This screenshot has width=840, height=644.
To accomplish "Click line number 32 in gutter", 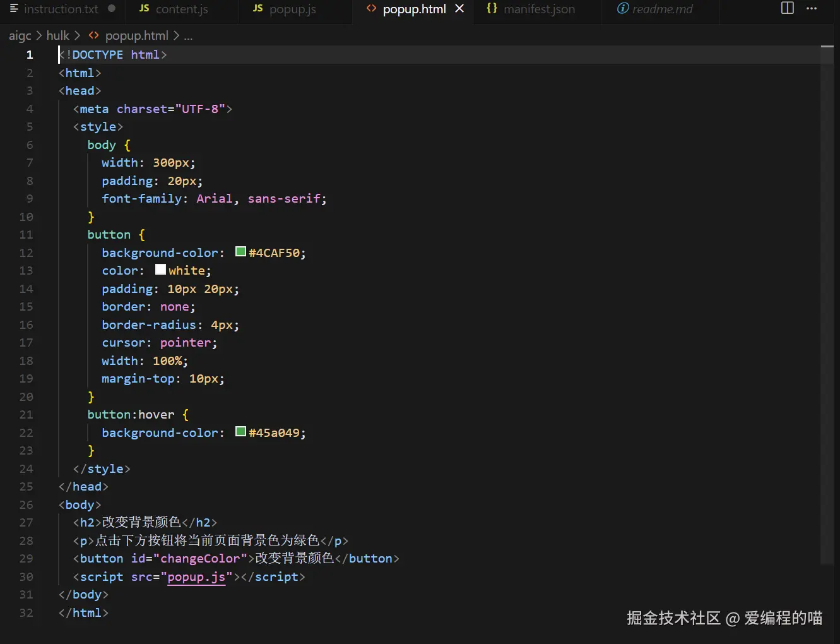I will (x=26, y=613).
